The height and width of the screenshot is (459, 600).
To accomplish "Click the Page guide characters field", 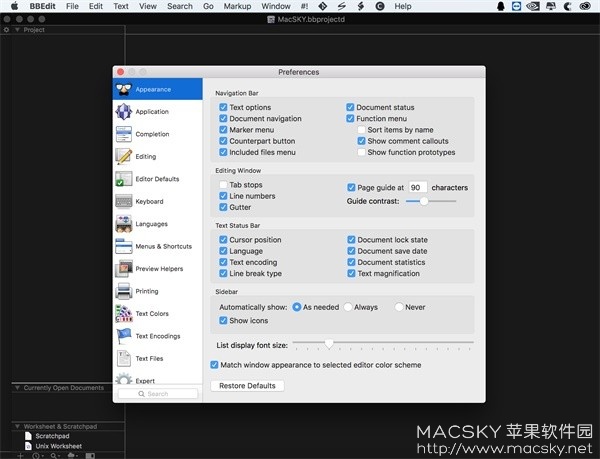I will [417, 187].
